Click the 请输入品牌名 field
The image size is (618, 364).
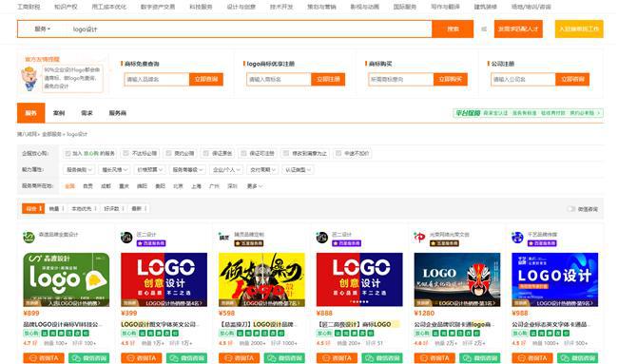coord(157,79)
